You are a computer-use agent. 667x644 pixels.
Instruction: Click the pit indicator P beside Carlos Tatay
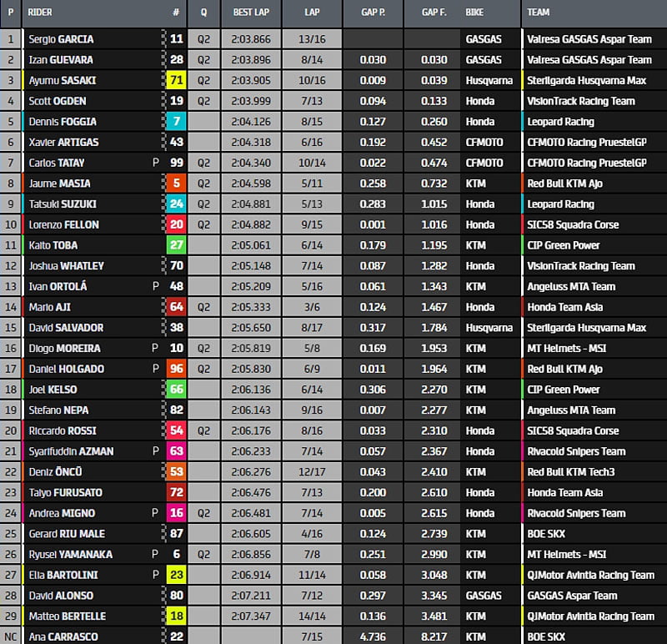(154, 163)
